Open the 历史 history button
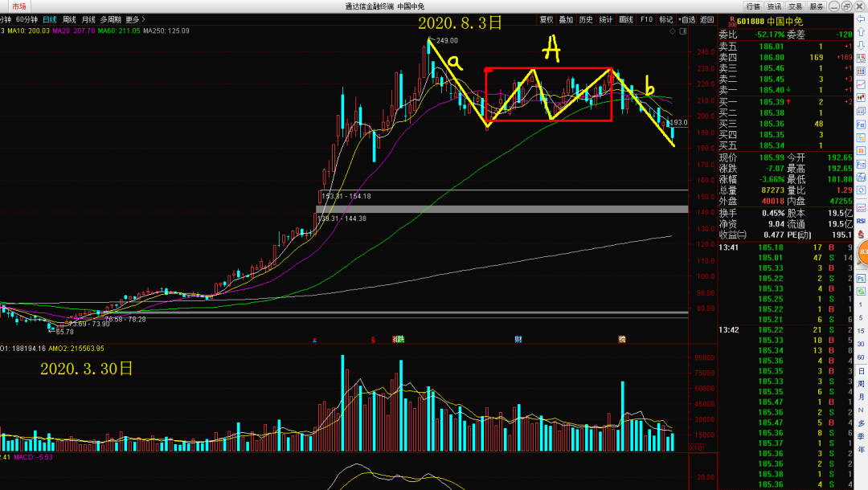Viewport: 868px width, 490px height. click(x=586, y=19)
